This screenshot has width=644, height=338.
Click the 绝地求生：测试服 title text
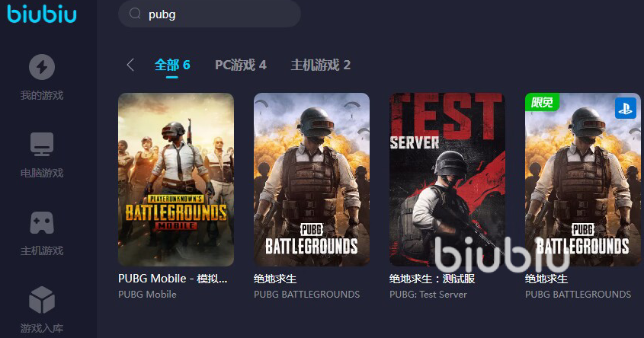click(x=432, y=279)
